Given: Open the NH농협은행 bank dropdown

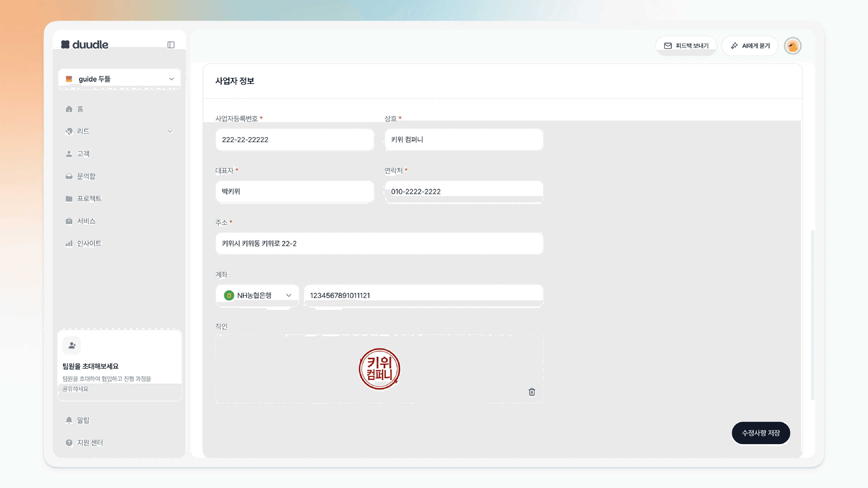Looking at the screenshot, I should tap(257, 295).
